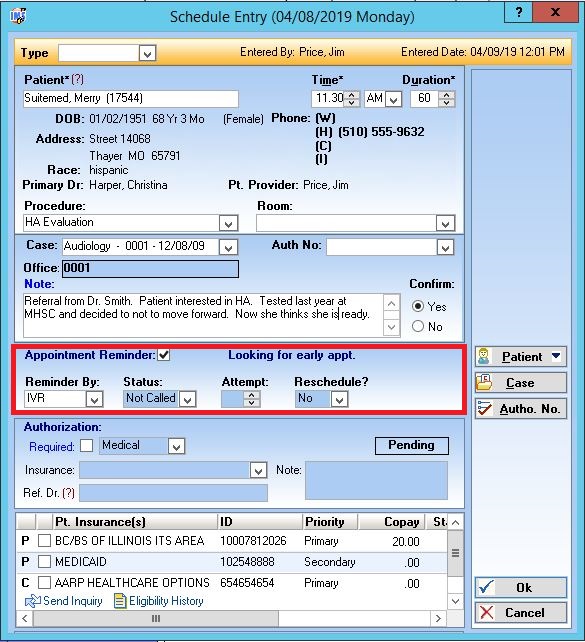Image resolution: width=585 pixels, height=642 pixels.
Task: Click the IMS application icon in title bar
Action: point(18,16)
